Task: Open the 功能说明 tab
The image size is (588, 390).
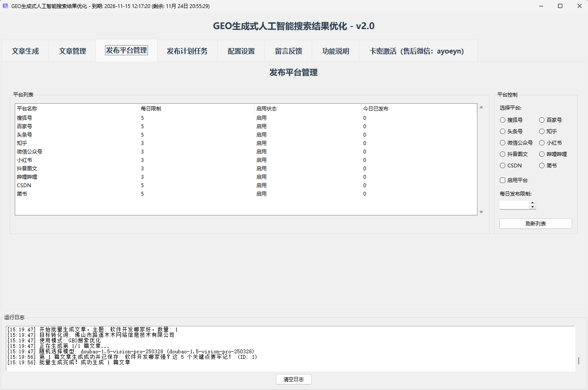Action: click(335, 51)
